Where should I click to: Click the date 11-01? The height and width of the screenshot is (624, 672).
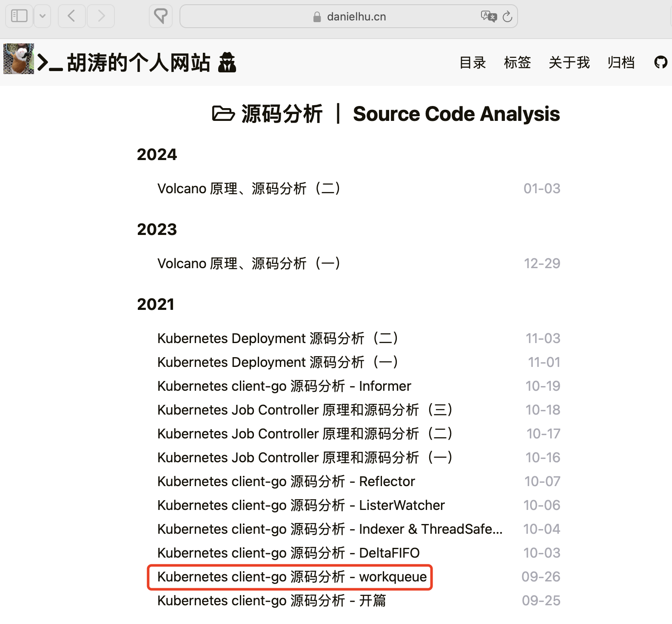point(544,362)
